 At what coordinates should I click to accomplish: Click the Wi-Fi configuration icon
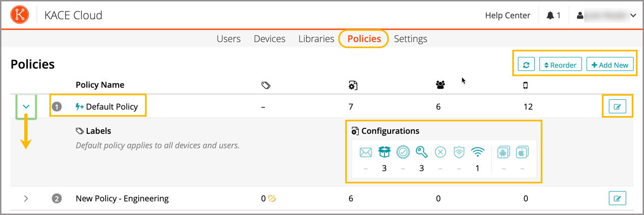(478, 153)
